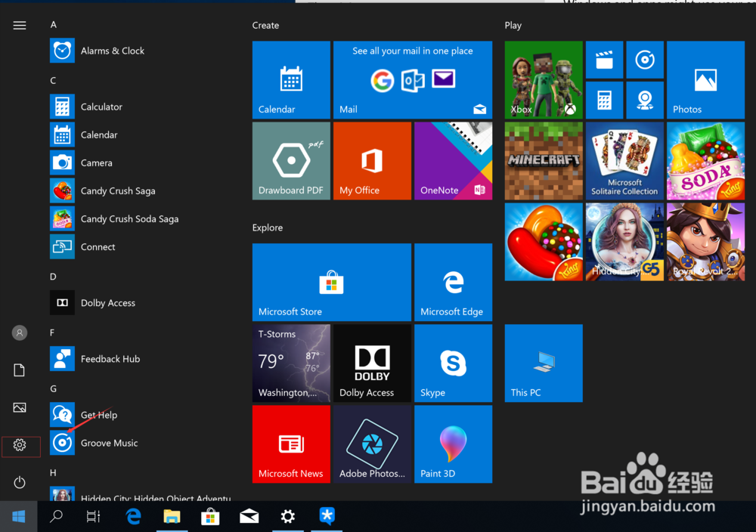Viewport: 756px width, 532px height.
Task: Open Camera app
Action: pos(140,162)
